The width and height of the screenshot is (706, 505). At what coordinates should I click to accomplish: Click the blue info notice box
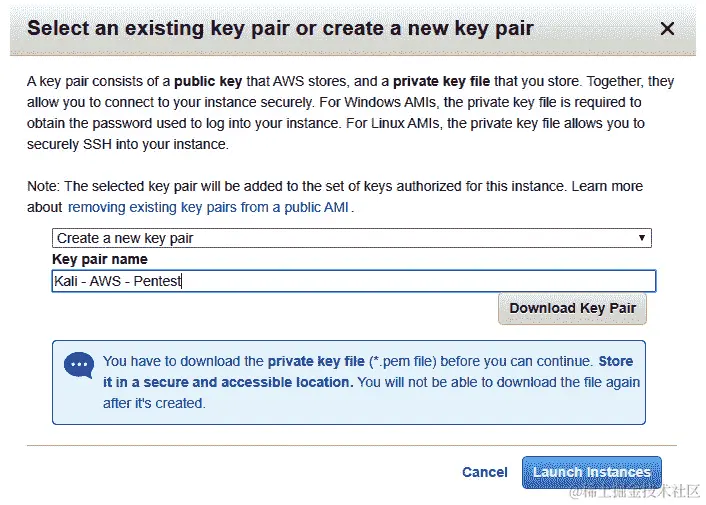(x=349, y=382)
